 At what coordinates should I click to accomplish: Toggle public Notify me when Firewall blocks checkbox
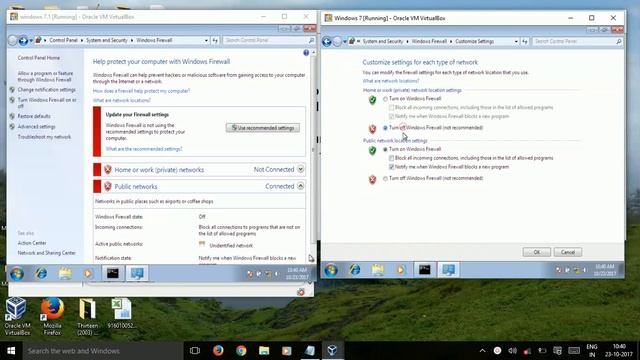[391, 167]
